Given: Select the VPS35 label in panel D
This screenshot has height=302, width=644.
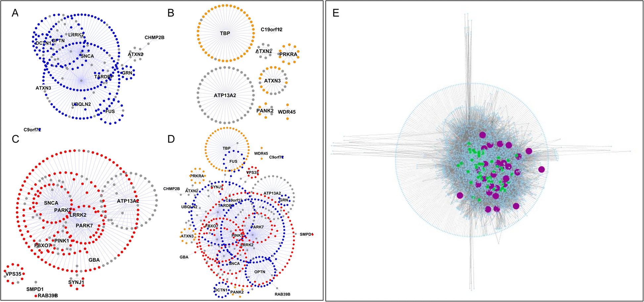Looking at the screenshot, I should 253,173.
